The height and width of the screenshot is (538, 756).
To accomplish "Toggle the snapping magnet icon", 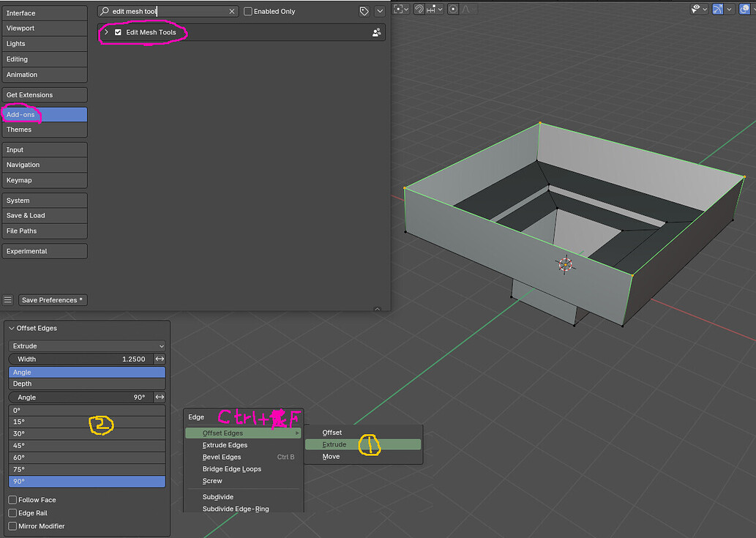I will coord(419,9).
